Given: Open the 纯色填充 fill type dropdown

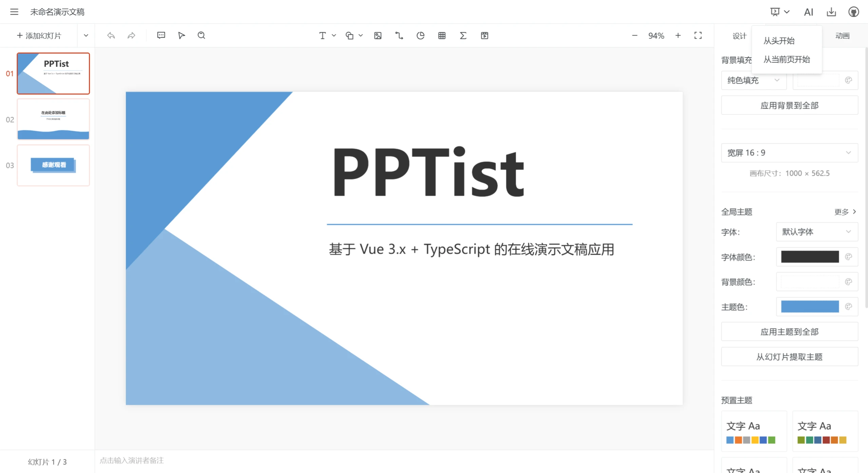Looking at the screenshot, I should tap(754, 80).
